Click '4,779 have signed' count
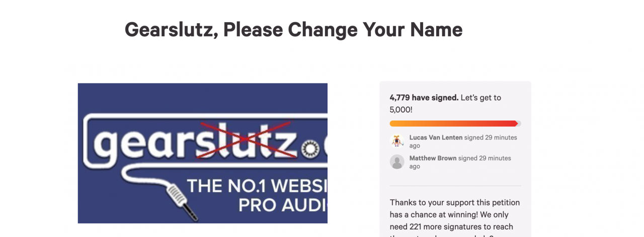The image size is (644, 237). point(424,97)
